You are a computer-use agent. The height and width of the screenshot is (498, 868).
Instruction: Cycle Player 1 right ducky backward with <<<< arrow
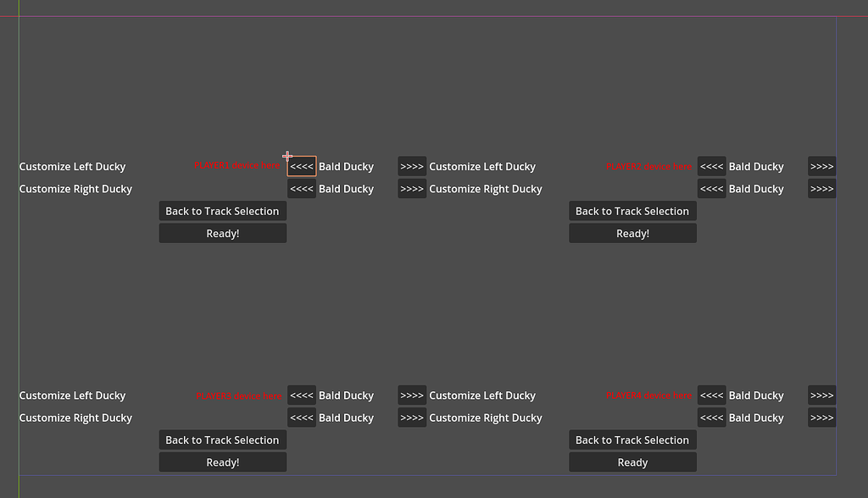pyautogui.click(x=301, y=188)
